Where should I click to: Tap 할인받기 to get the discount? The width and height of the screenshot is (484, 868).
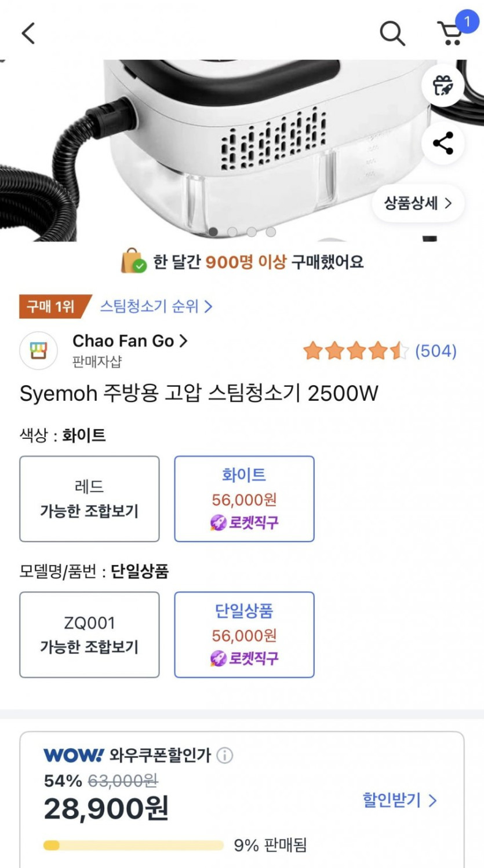tap(399, 800)
